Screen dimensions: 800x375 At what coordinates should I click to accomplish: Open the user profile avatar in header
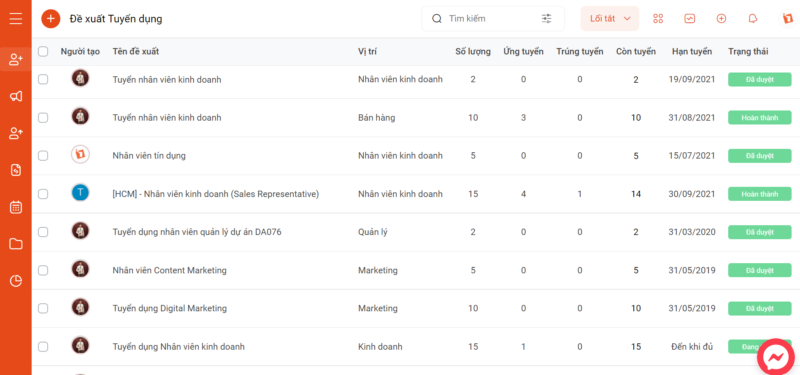coord(789,18)
